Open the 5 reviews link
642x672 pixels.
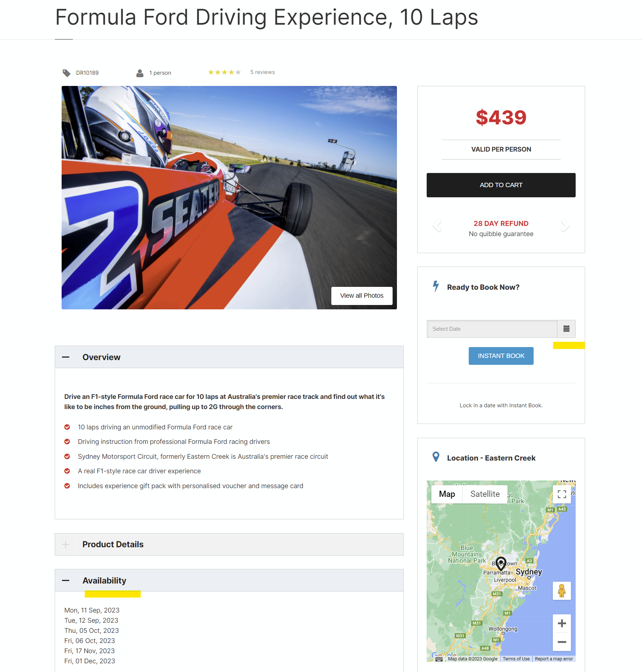coord(262,72)
